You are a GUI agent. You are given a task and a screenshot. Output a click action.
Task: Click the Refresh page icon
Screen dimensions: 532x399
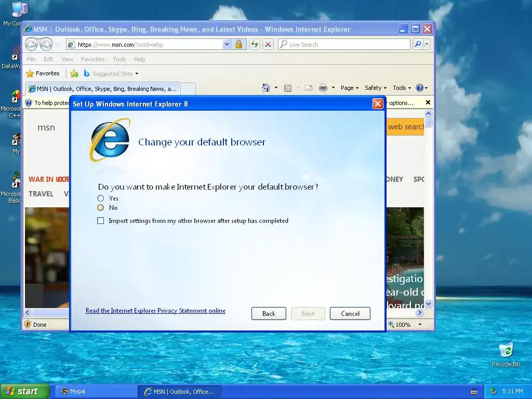[x=255, y=45]
